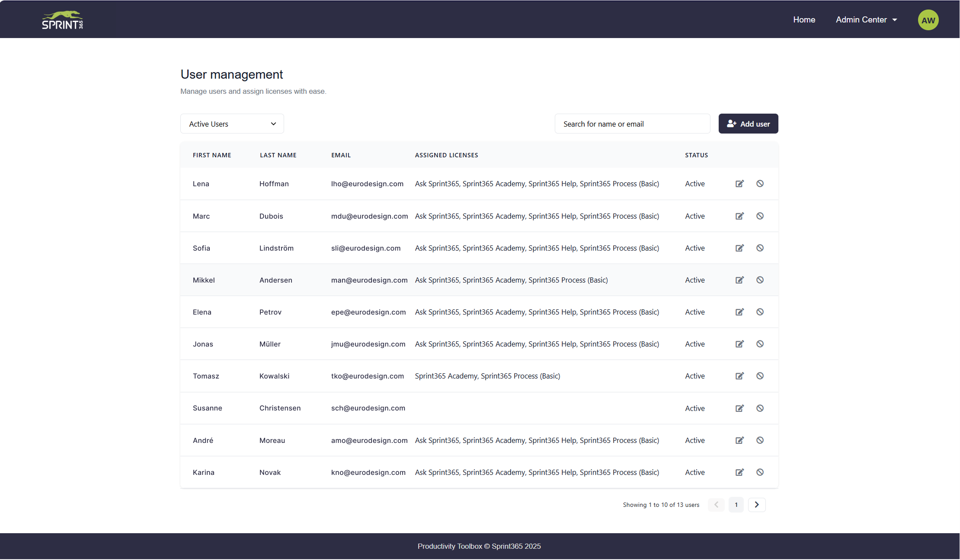Click email lho@eurodesign.com
The height and width of the screenshot is (560, 960).
coord(367,184)
